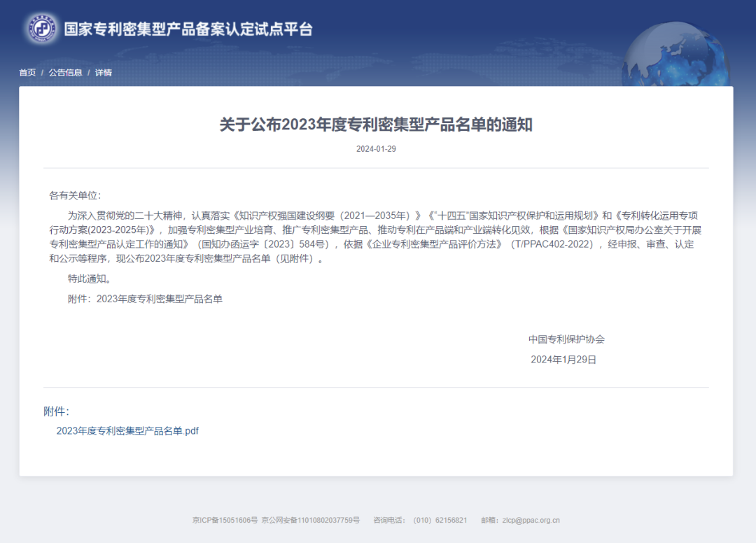The height and width of the screenshot is (543, 756).
Task: Click the 中国专利保护协会 signature
Action: [566, 339]
